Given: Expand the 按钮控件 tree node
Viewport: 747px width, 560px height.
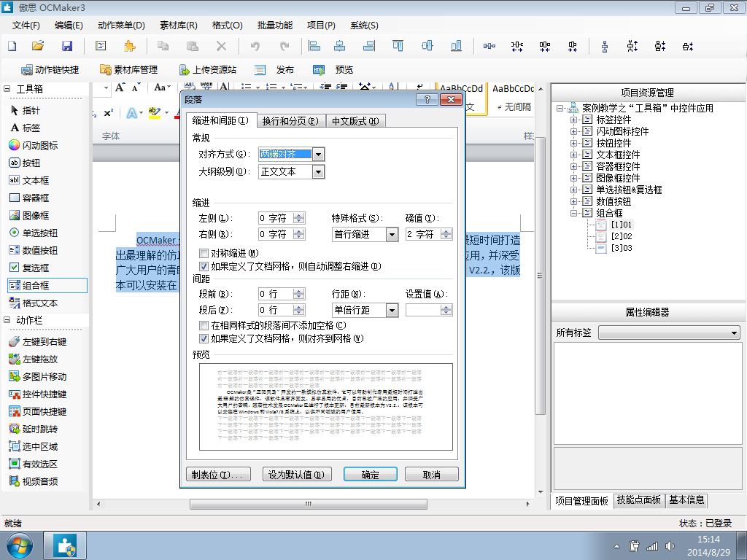Looking at the screenshot, I should click(573, 143).
